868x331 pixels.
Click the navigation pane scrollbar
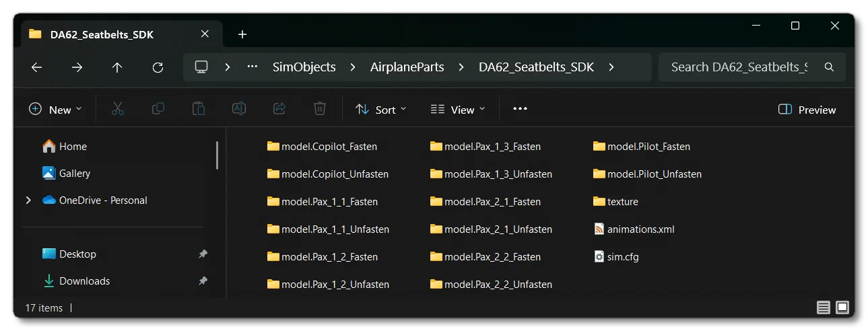[x=217, y=155]
